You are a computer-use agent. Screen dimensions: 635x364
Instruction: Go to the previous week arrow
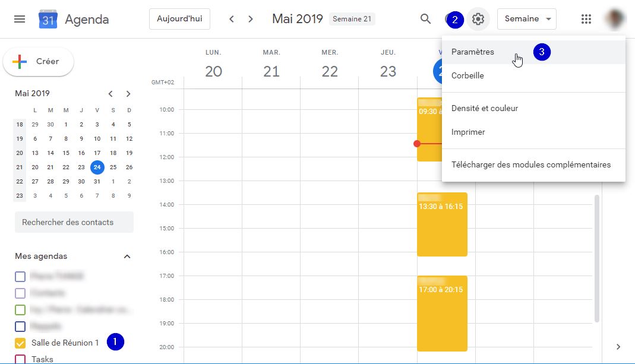232,19
